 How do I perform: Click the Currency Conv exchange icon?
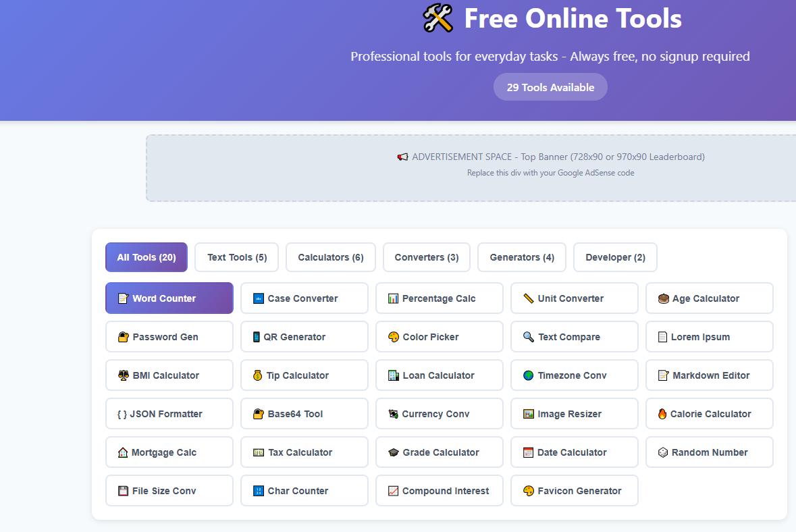pos(394,413)
